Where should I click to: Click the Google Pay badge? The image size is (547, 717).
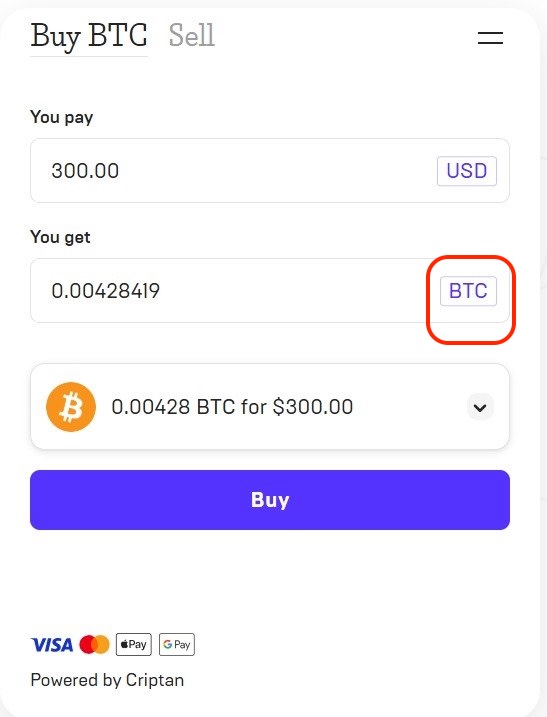(177, 644)
